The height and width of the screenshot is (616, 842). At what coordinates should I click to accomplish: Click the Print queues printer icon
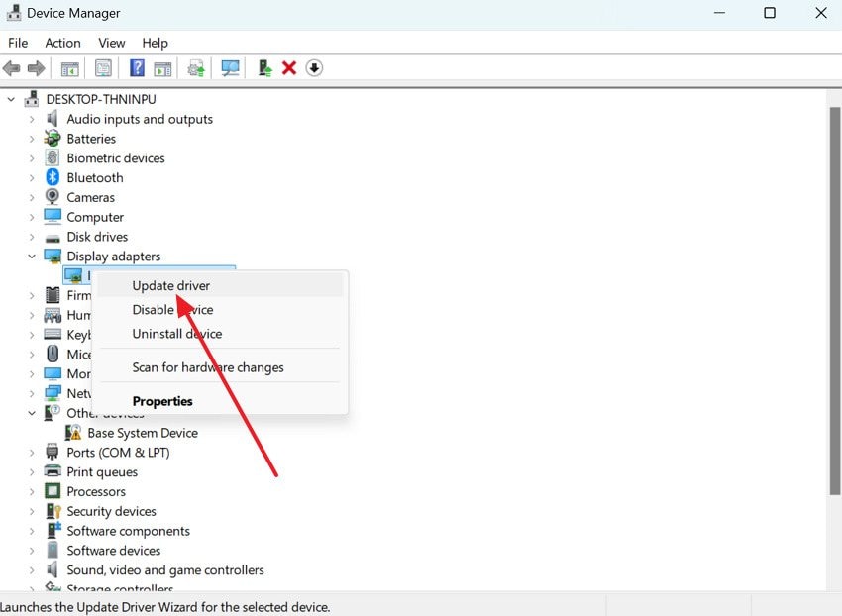point(53,471)
